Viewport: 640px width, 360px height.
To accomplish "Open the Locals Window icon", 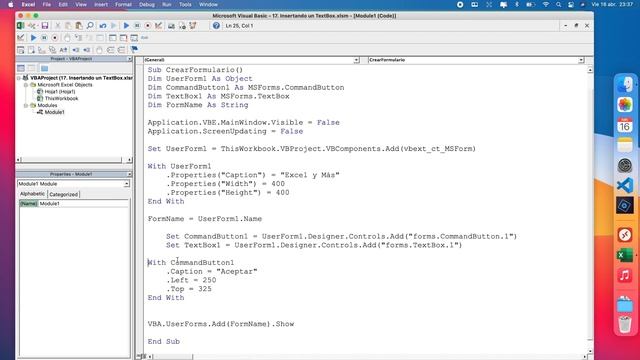I will [x=112, y=38].
